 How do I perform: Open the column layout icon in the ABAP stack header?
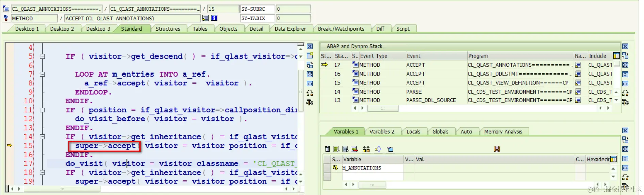pyautogui.click(x=616, y=56)
